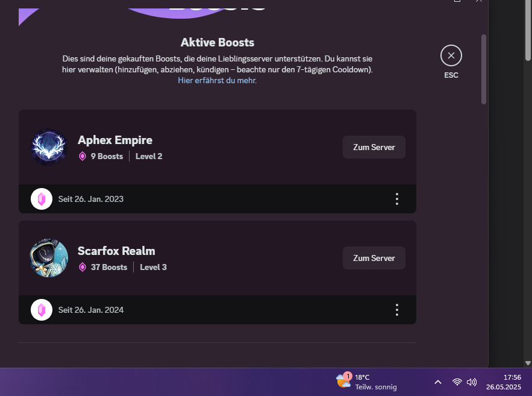Click the 'Scarfox Realm' server name

pos(116,251)
